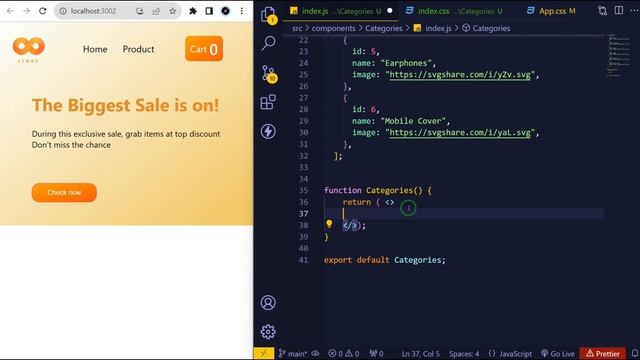
Task: Click the ports forwarded indicator in status bar
Action: point(376,353)
